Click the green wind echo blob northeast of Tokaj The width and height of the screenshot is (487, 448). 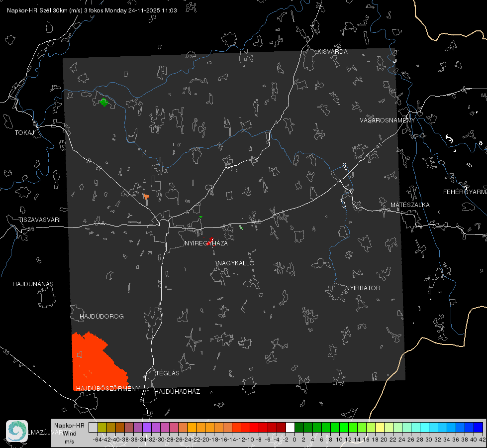coord(104,102)
